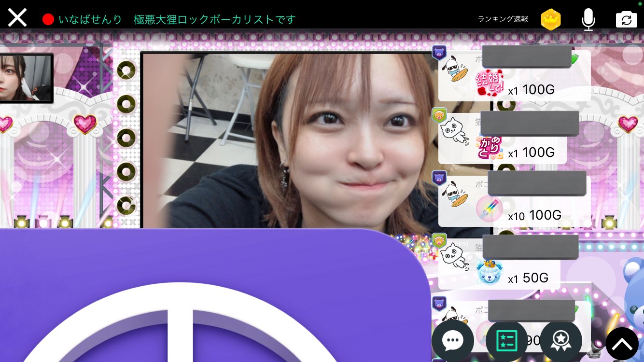Tap the dog avatar beside the x10 gift
Image resolution: width=644 pixels, height=362 pixels.
point(455,195)
